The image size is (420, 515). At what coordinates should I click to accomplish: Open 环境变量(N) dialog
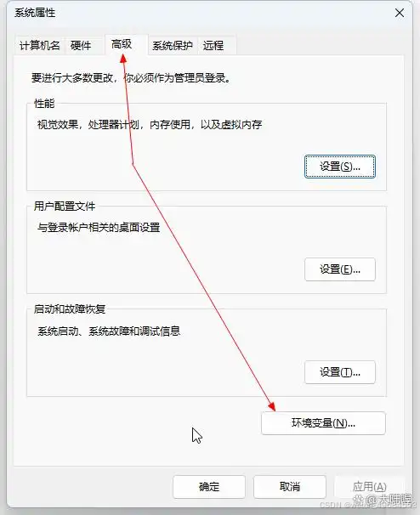(x=323, y=423)
